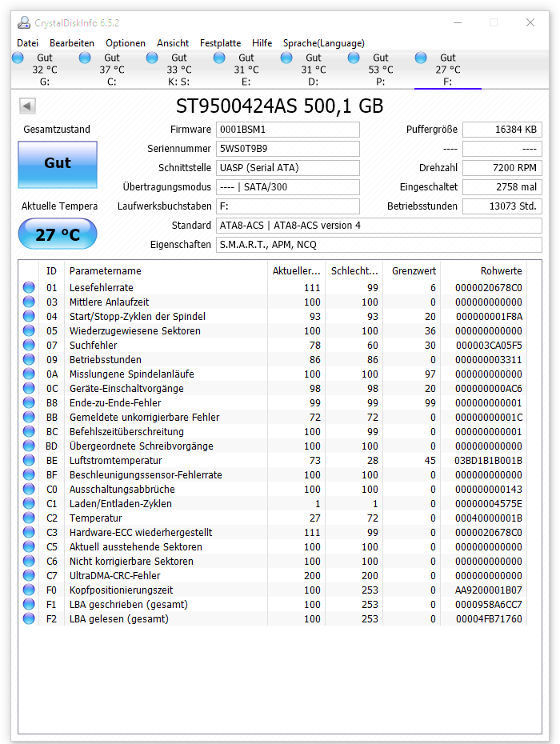Click the Schnittstelle field UASP (Serial ATA)
The height and width of the screenshot is (744, 560).
[287, 168]
